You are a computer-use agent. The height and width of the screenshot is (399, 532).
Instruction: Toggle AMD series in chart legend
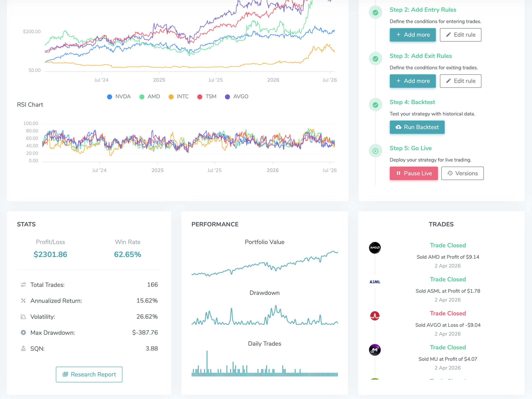tap(150, 97)
